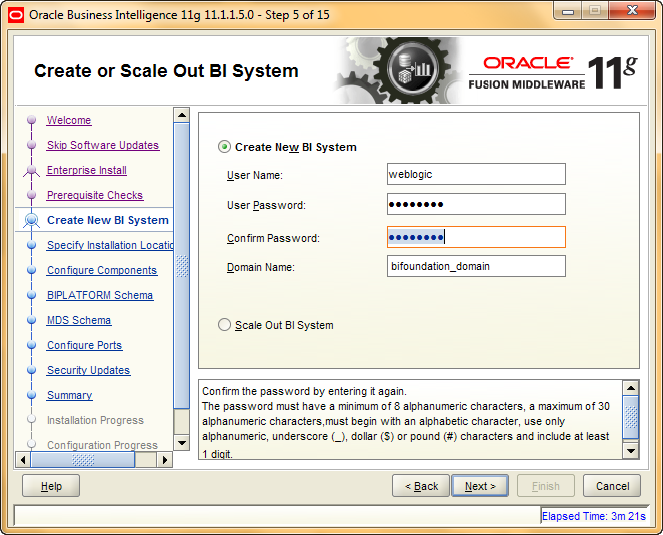Minimize the installer window
Image resolution: width=663 pixels, height=535 pixels.
point(567,11)
